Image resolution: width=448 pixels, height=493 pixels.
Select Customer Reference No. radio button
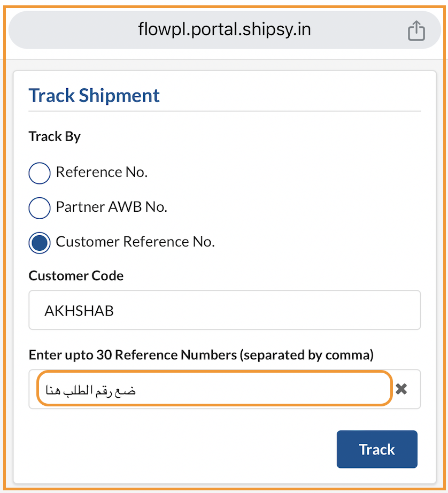click(39, 242)
